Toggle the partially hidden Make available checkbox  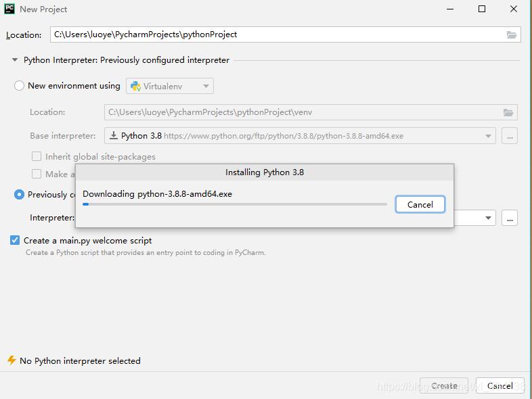pyautogui.click(x=37, y=174)
